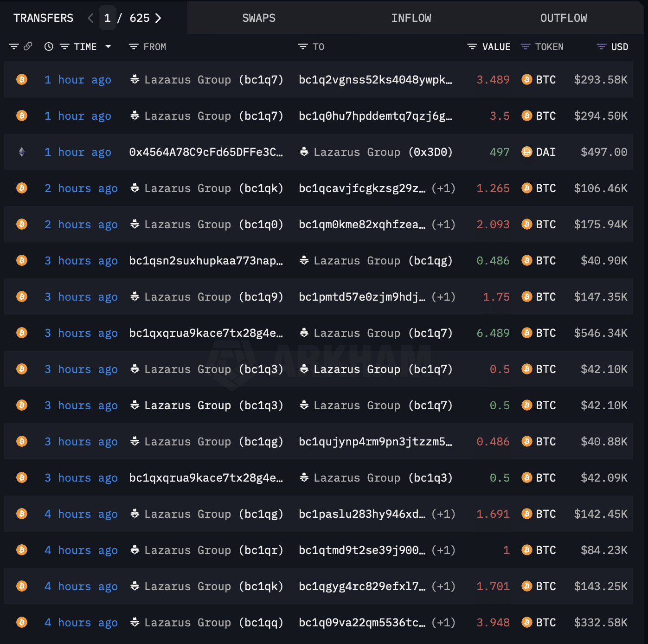Click USD amount $175.94K
Image resolution: width=648 pixels, height=644 pixels.
tap(601, 225)
